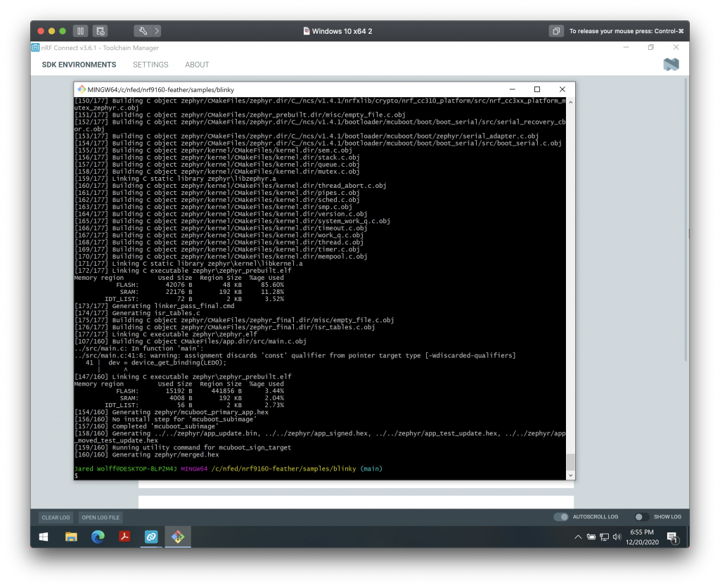Click the MINGW64 terminal window title text
The width and height of the screenshot is (720, 588).
[161, 89]
